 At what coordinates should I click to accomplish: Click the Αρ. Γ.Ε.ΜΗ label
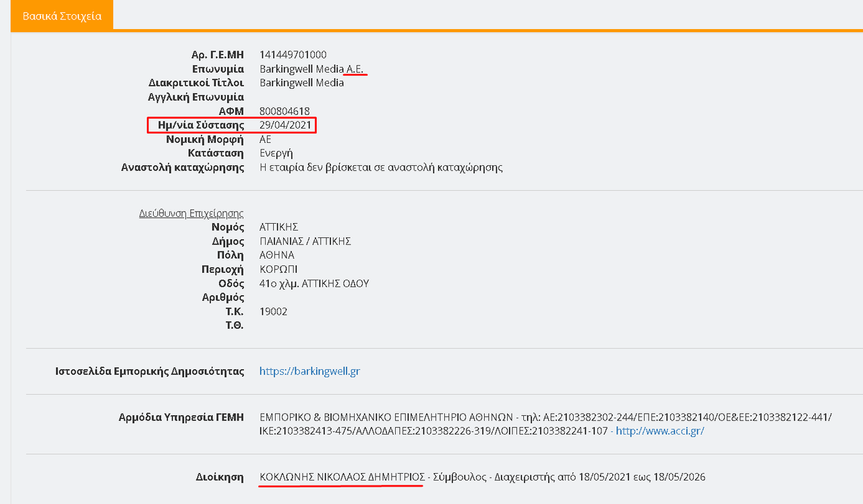218,55
